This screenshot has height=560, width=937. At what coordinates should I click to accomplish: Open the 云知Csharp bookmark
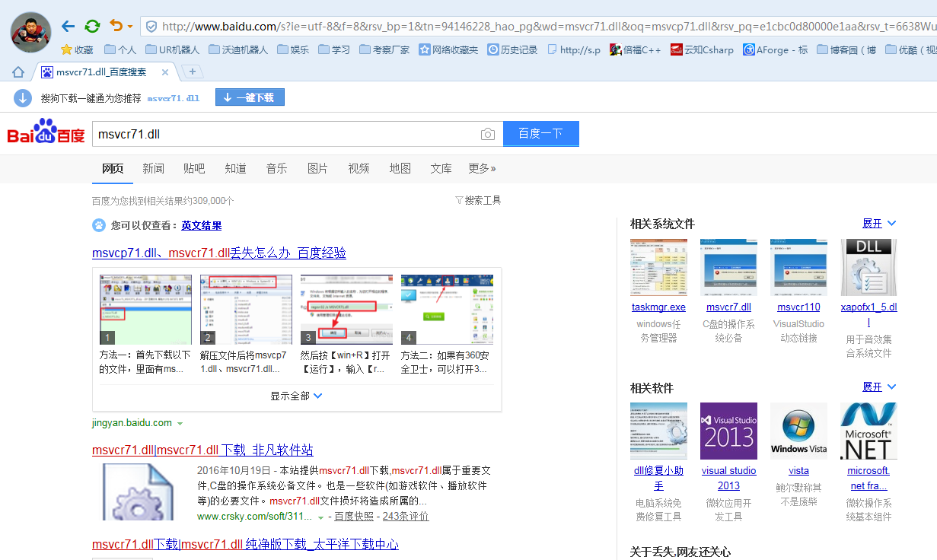pos(702,50)
